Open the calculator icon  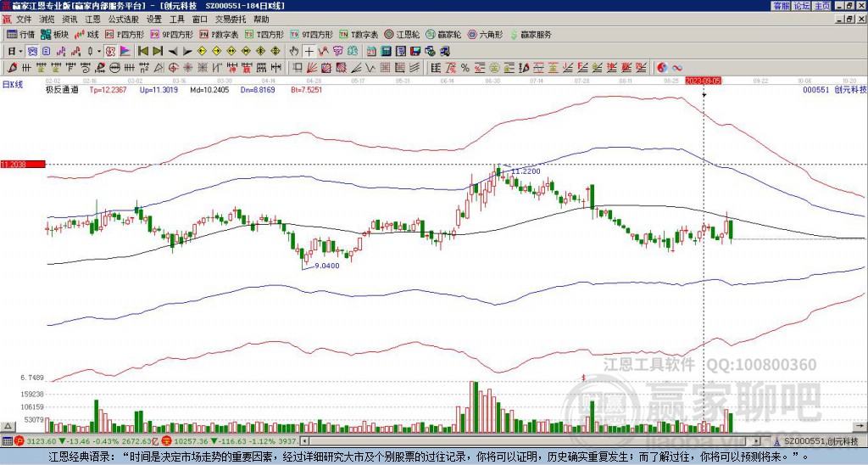pyautogui.click(x=386, y=52)
